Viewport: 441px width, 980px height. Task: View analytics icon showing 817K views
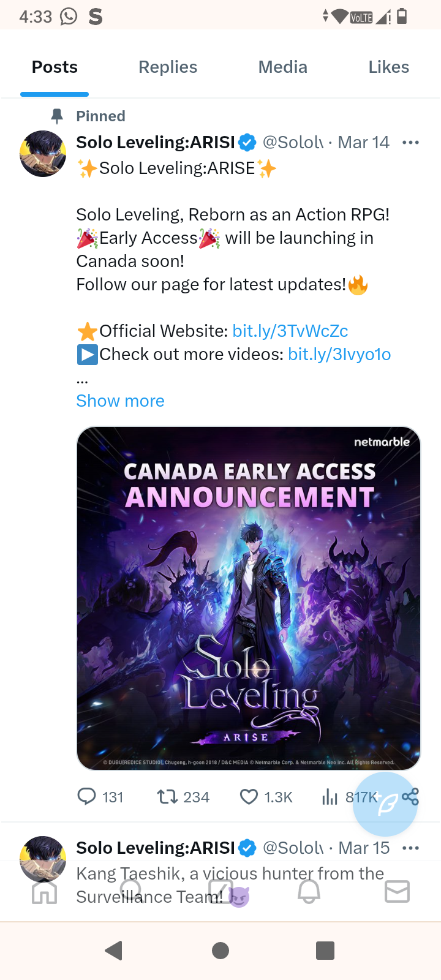pos(330,796)
